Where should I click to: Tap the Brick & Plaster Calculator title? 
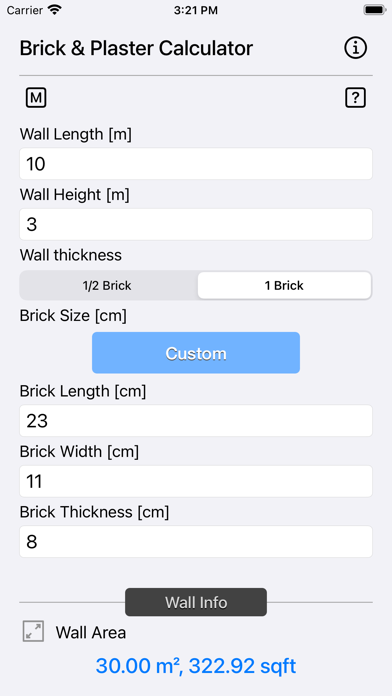tap(136, 48)
